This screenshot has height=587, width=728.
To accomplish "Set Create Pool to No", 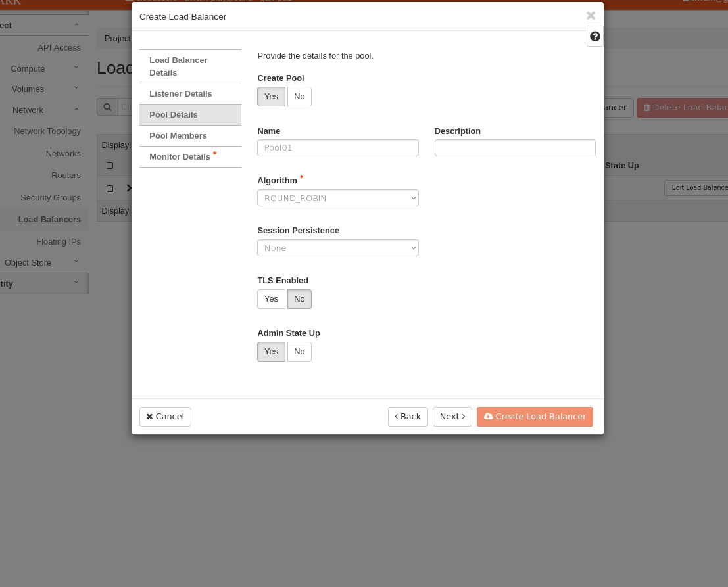I will point(299,97).
